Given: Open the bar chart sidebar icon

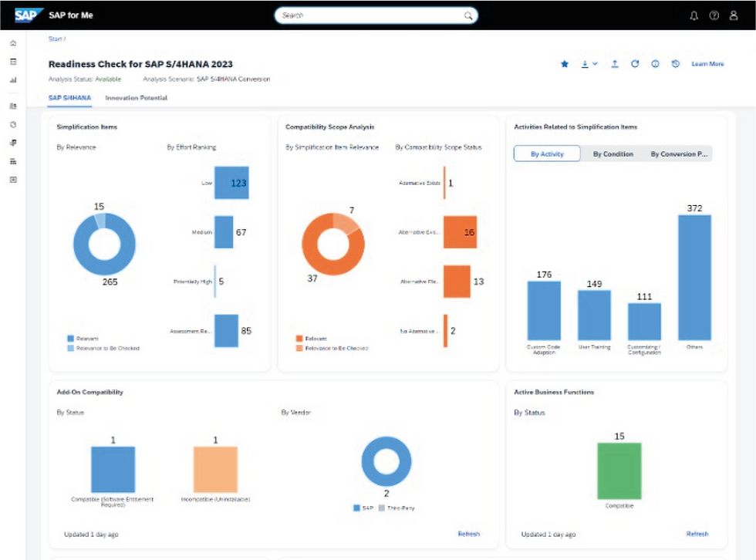Looking at the screenshot, I should click(14, 80).
